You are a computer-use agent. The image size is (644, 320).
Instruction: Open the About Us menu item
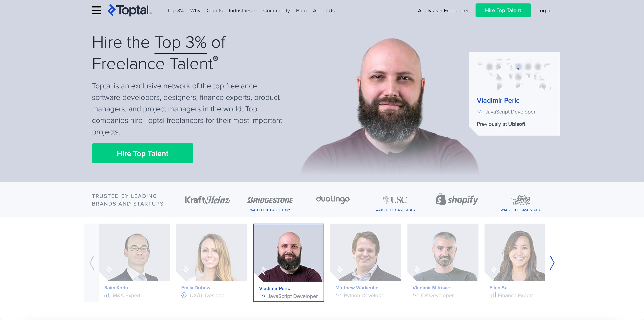coord(324,11)
